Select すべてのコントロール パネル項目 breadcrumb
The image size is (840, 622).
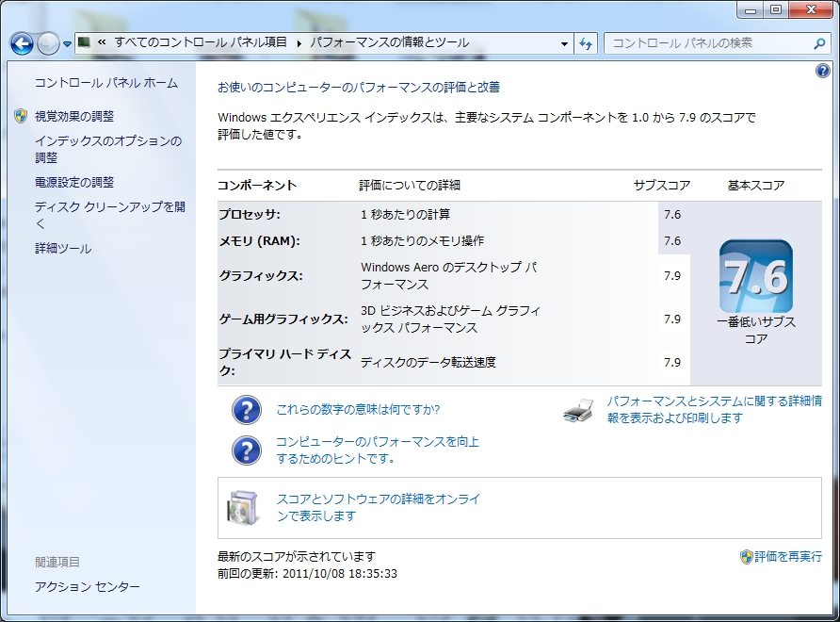(201, 42)
